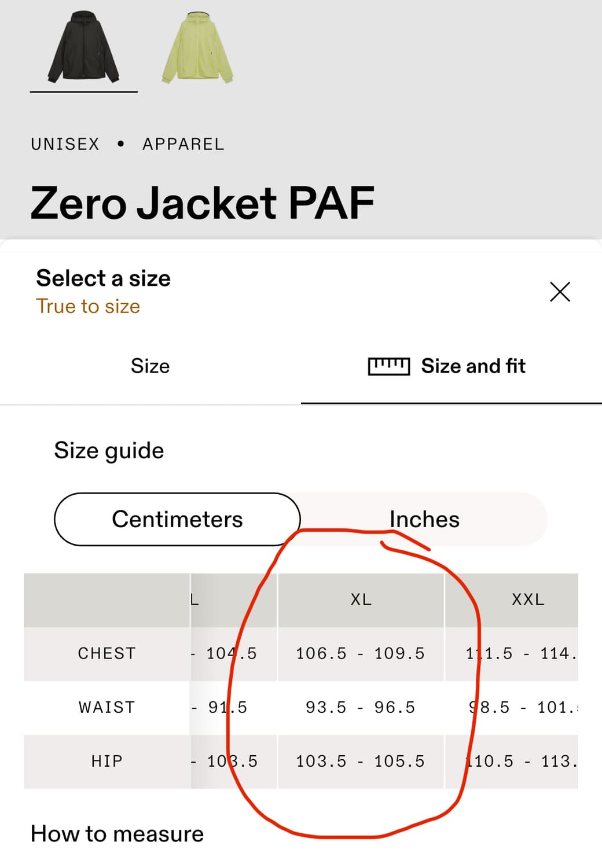
Task: Select the WAIST row label
Action: (x=107, y=707)
